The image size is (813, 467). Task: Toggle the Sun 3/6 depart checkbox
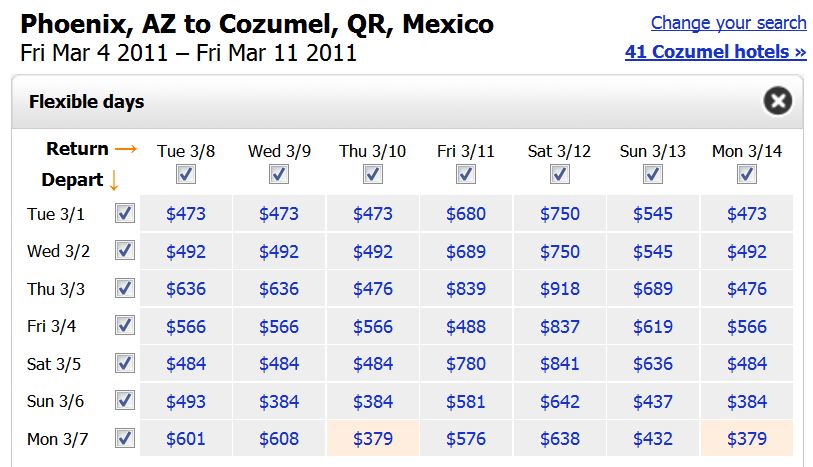coord(125,401)
